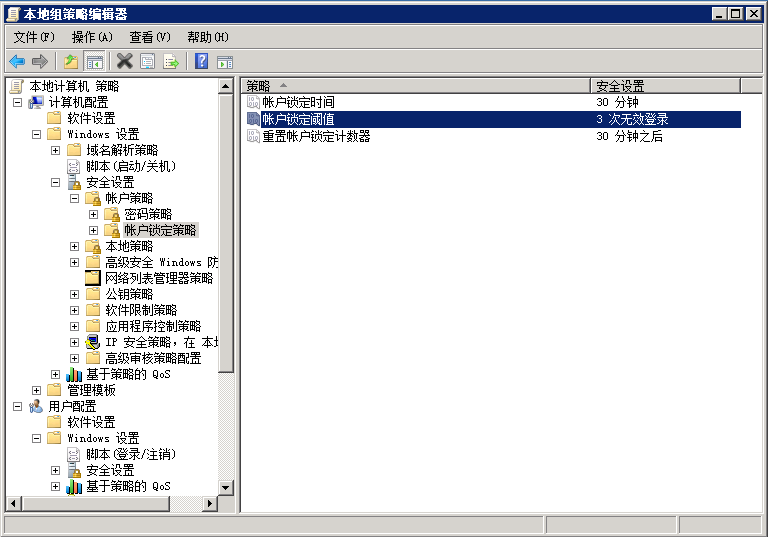Click the Delete X icon in toolbar

(x=125, y=61)
